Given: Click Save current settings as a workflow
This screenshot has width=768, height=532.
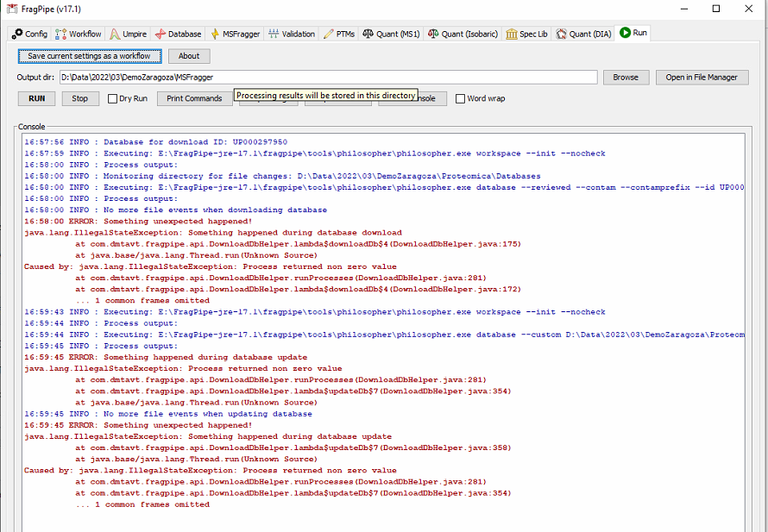Looking at the screenshot, I should coord(89,55).
